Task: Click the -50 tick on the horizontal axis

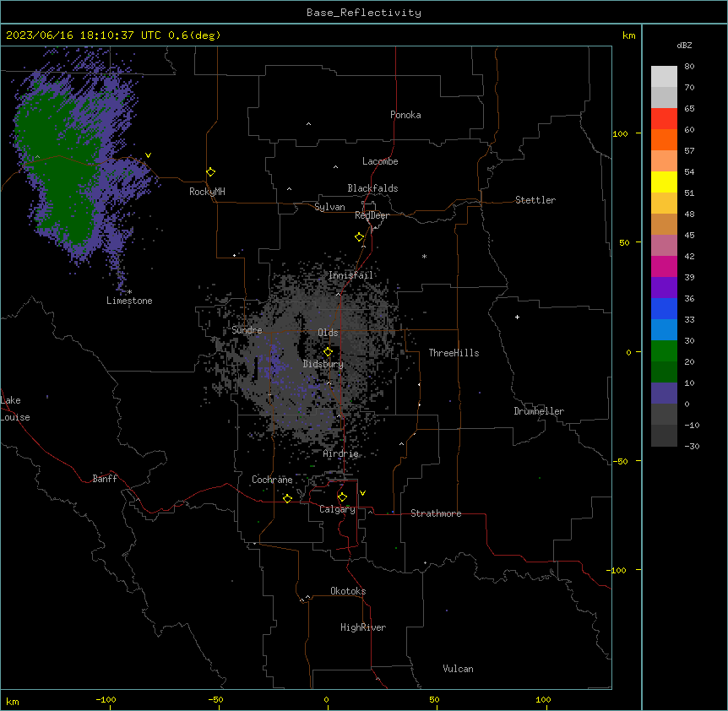Action: tap(215, 699)
